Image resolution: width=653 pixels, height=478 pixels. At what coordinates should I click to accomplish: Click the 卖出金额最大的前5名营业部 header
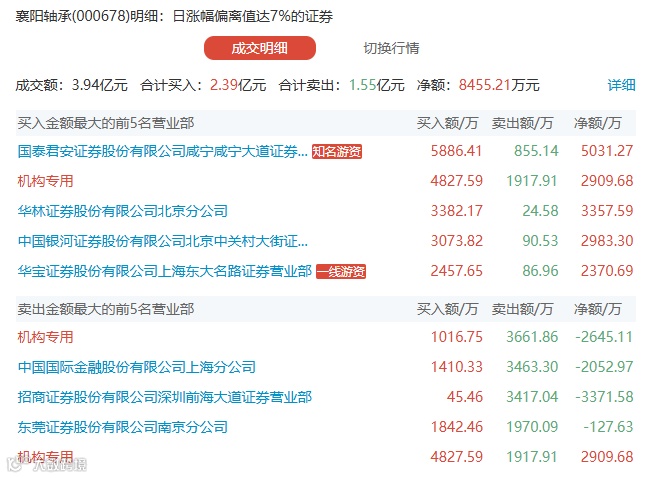tap(106, 309)
